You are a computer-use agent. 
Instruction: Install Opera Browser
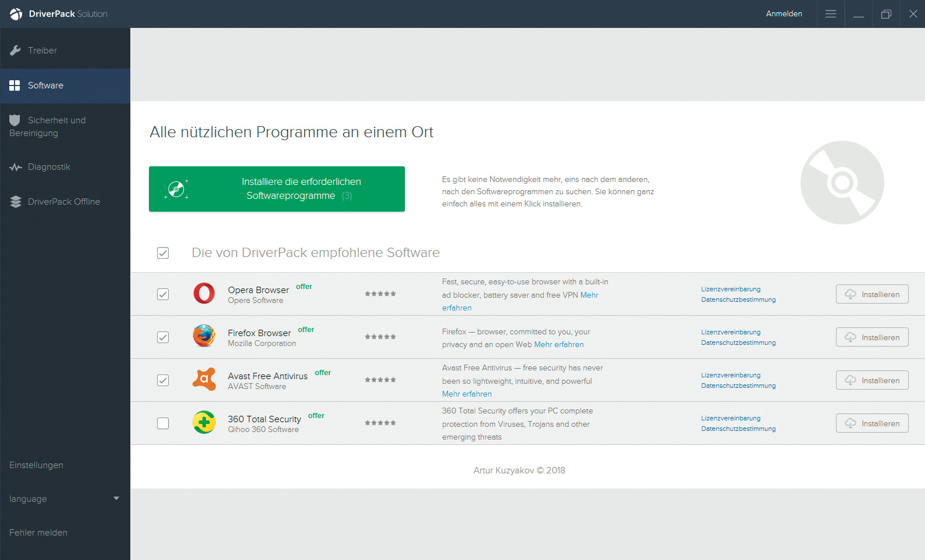872,294
